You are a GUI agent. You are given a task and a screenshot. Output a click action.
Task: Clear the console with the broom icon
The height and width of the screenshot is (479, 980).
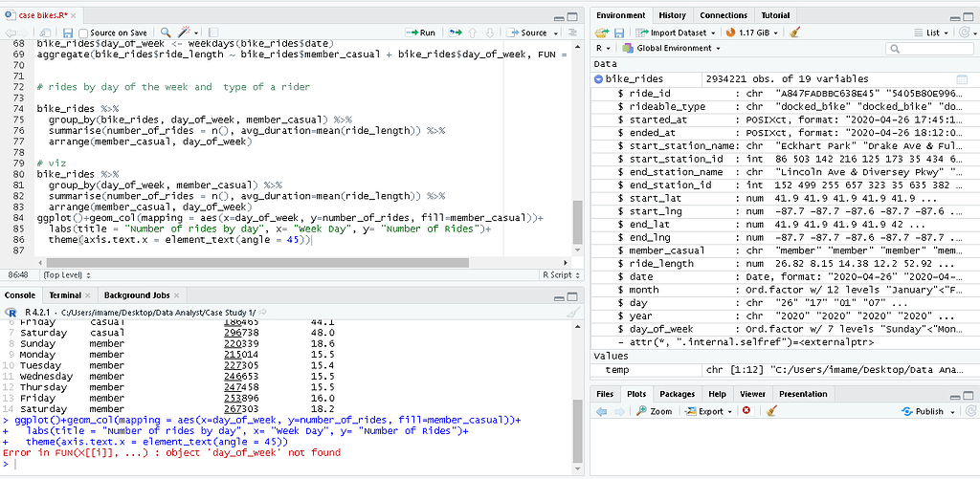point(573,312)
